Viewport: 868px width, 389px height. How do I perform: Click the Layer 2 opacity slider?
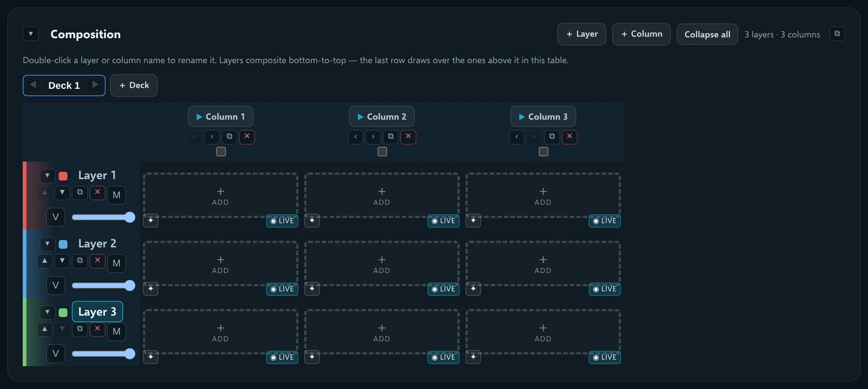coord(103,286)
